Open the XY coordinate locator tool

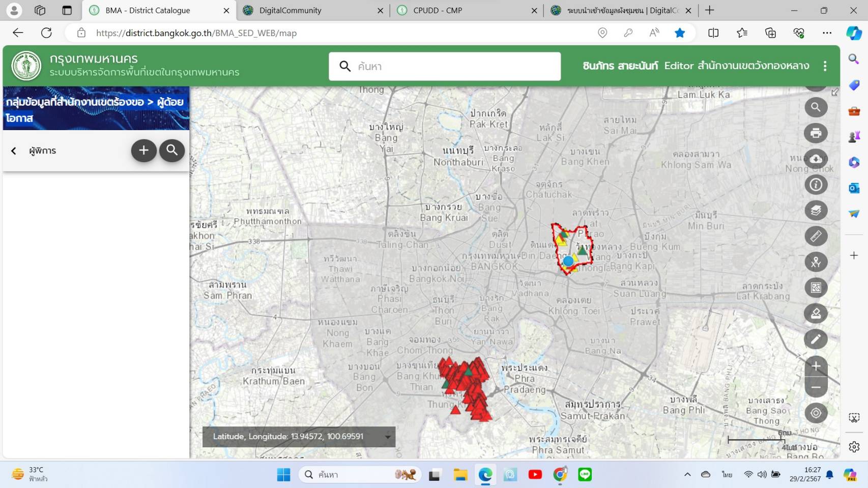[x=816, y=262]
